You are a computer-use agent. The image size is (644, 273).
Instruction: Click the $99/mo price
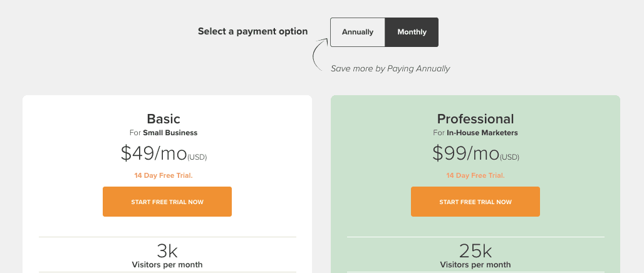tap(465, 153)
